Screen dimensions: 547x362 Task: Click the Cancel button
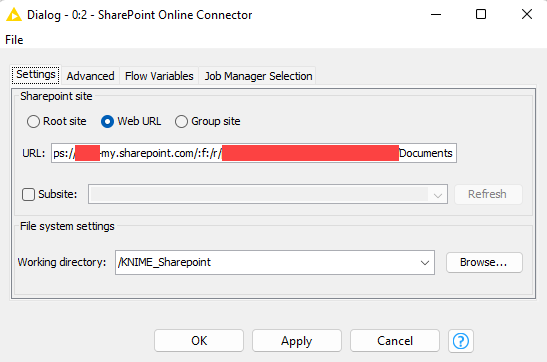pos(395,341)
